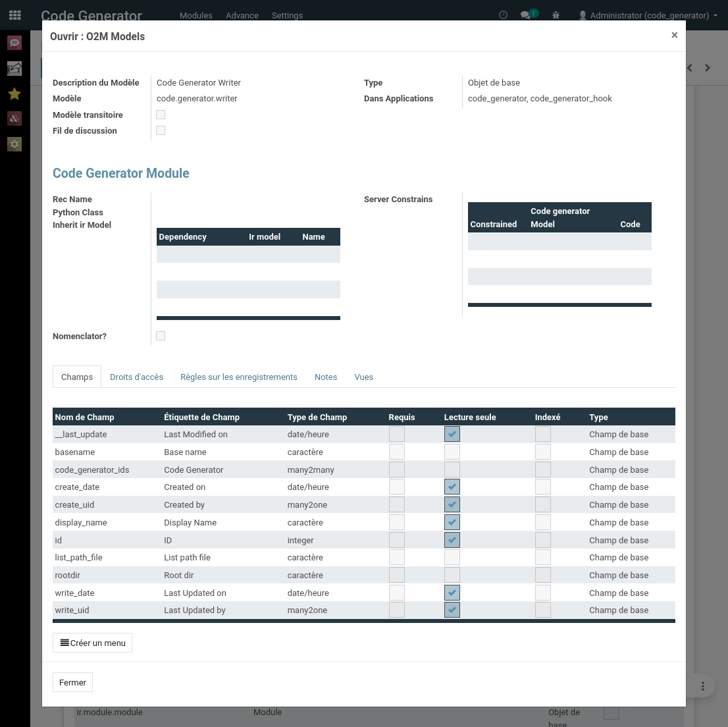Screen dimensions: 728x727
Task: Go to next record arrow
Action: 708,68
